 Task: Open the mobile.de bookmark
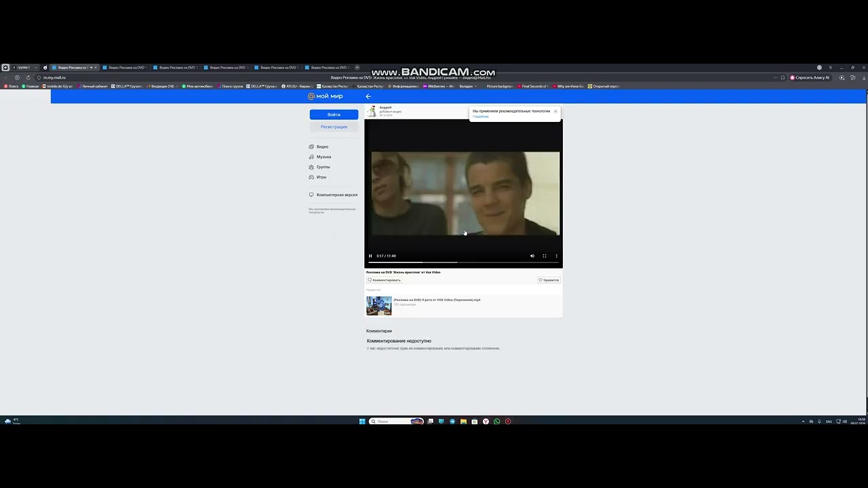58,86
